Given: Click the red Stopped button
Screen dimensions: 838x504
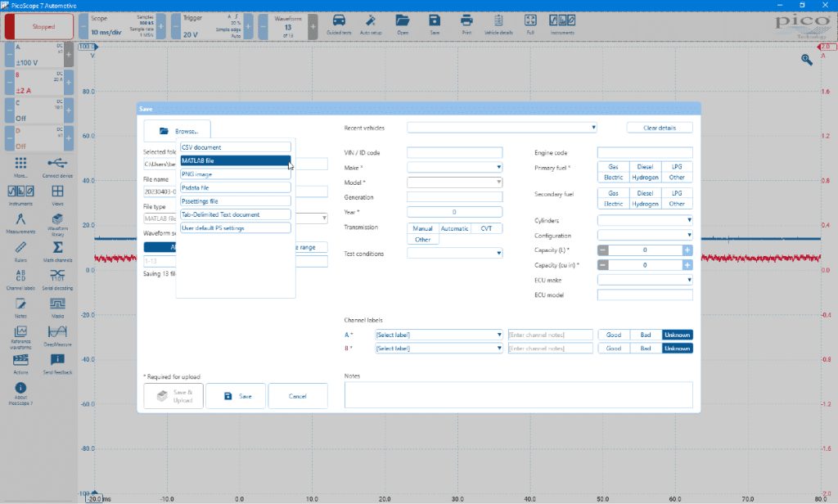Looking at the screenshot, I should (x=39, y=26).
